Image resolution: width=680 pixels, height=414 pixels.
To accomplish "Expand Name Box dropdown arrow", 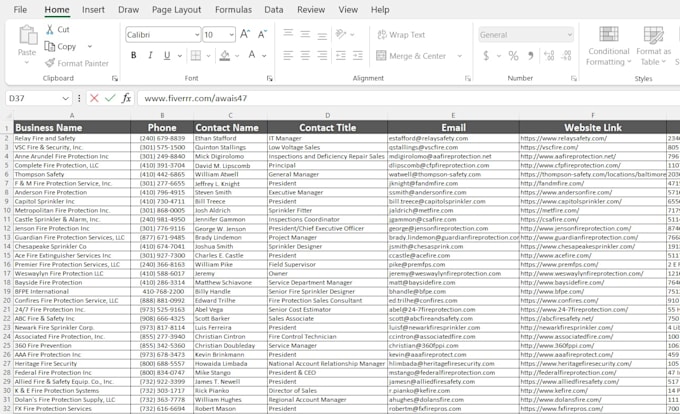I will tap(65, 98).
